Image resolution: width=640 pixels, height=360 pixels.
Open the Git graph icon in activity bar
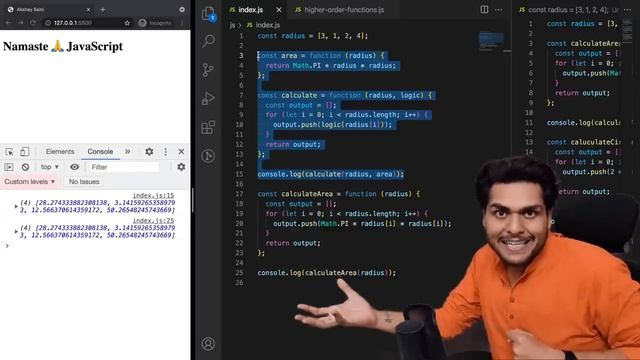(x=208, y=156)
